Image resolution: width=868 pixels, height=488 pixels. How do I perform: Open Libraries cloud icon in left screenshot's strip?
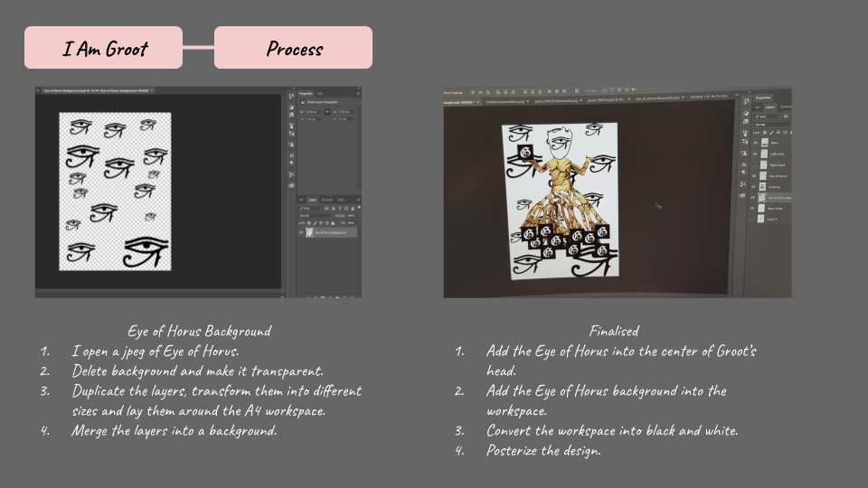click(292, 185)
